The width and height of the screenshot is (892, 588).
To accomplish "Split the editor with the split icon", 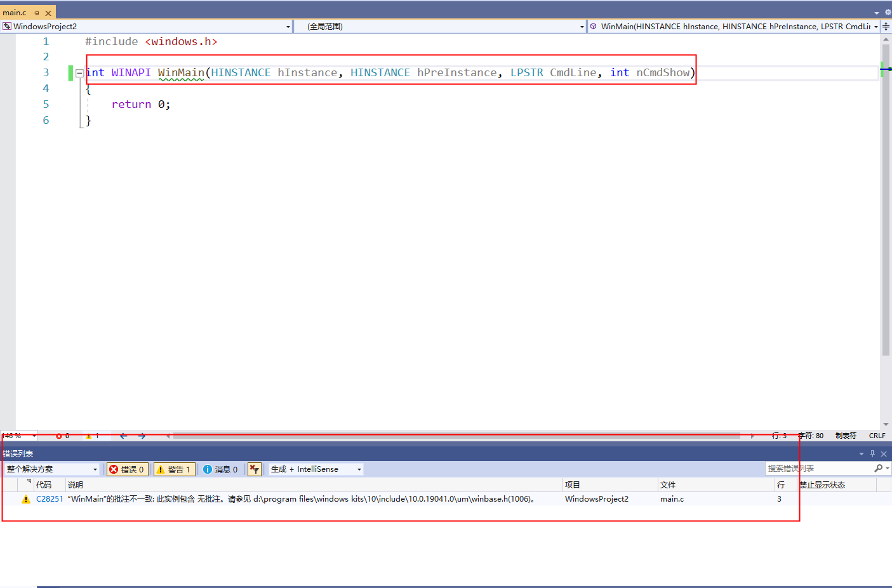I will click(x=886, y=27).
